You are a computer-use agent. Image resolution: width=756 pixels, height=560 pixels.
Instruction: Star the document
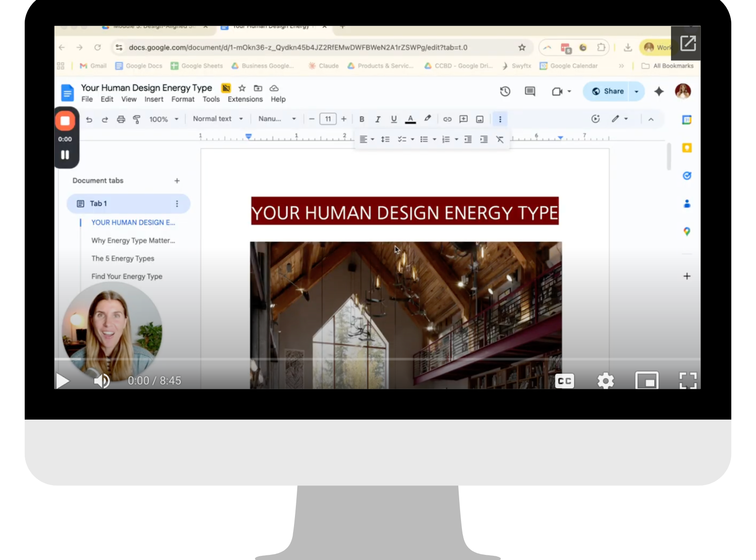pos(242,88)
